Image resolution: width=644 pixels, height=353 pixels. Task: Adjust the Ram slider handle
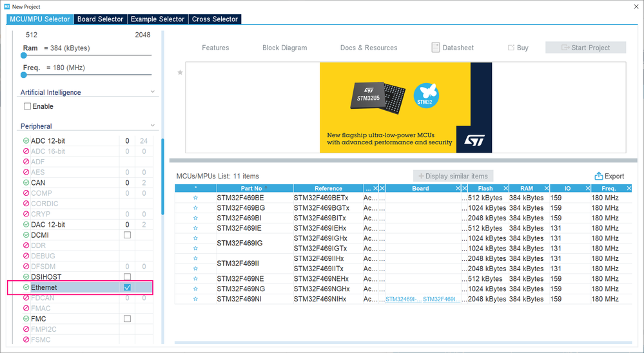[24, 55]
